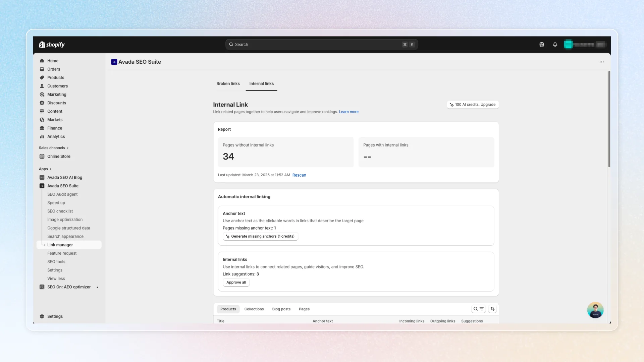Select the Internal links tab
This screenshot has height=362, width=644.
pyautogui.click(x=261, y=84)
